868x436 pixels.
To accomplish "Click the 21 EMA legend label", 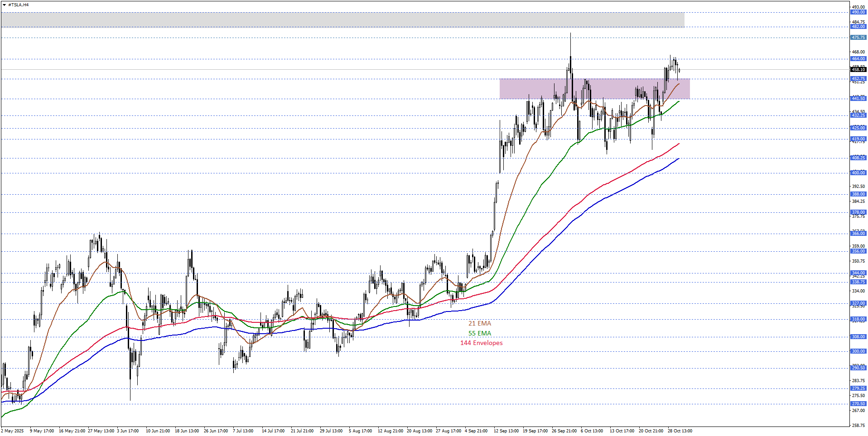I will [x=479, y=323].
